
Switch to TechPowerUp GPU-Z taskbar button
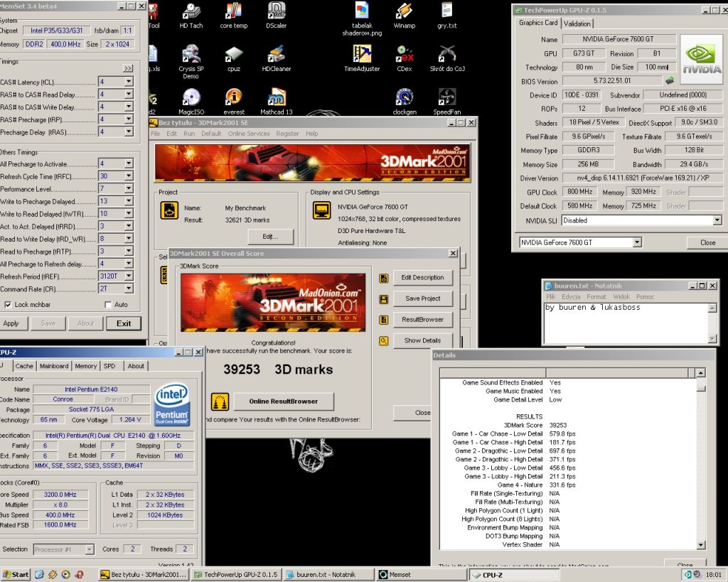236,574
